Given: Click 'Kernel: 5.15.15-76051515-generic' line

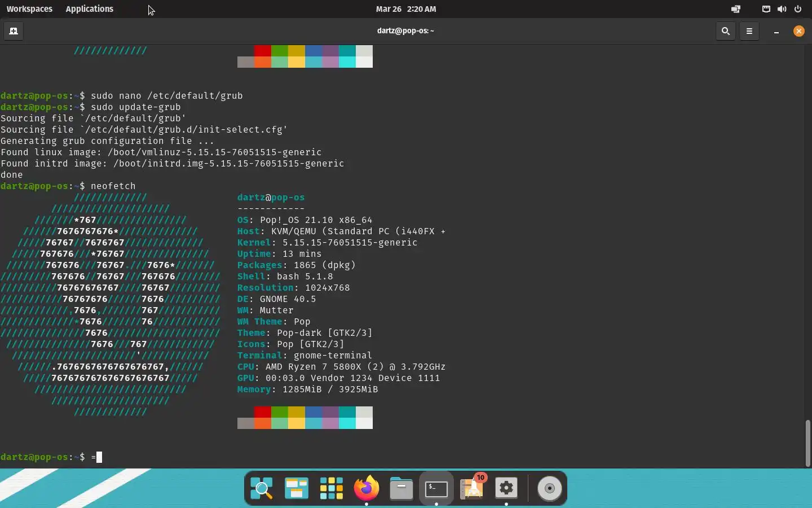Looking at the screenshot, I should click(328, 243).
